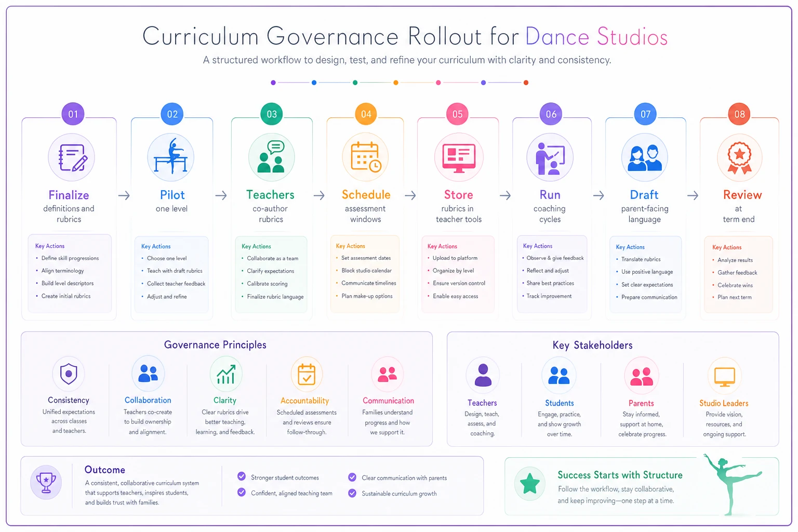Select the Parents stakeholder icon

click(642, 375)
